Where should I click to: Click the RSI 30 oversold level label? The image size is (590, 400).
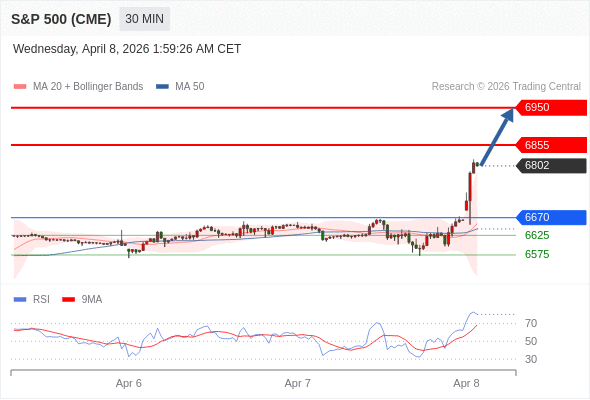click(531, 359)
